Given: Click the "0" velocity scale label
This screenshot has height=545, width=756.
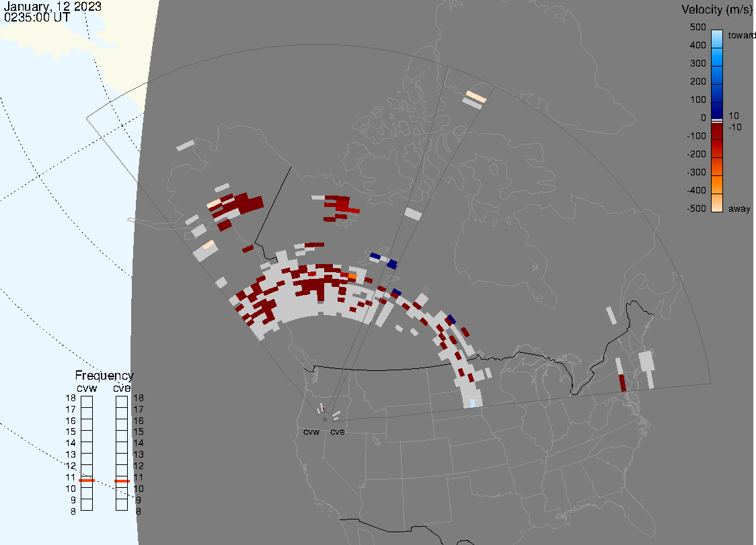Looking at the screenshot, I should coord(704,118).
